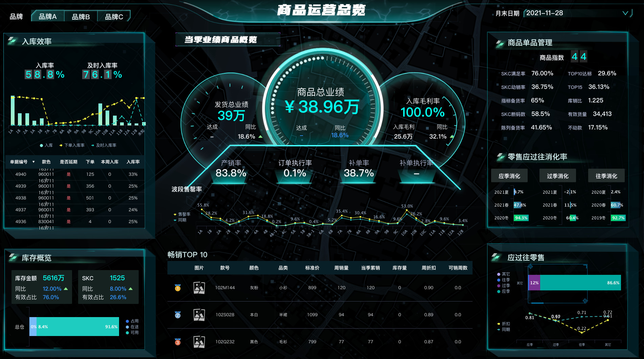Click the 入库效率 panel header icon
This screenshot has width=644, height=359.
click(12, 41)
